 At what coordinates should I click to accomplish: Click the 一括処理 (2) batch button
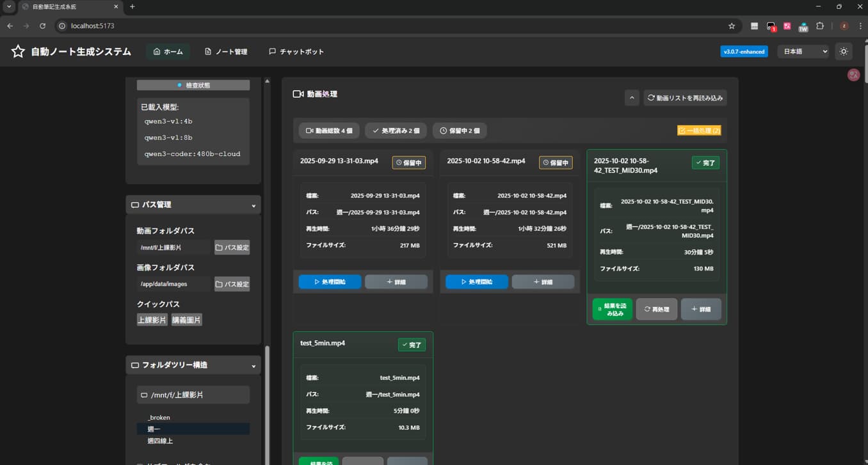coord(699,130)
